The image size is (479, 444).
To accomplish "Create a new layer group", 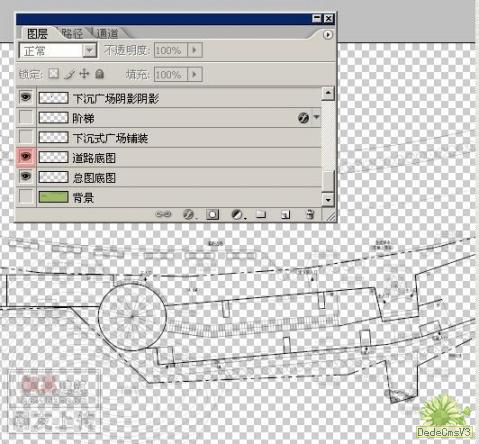I will [x=261, y=214].
